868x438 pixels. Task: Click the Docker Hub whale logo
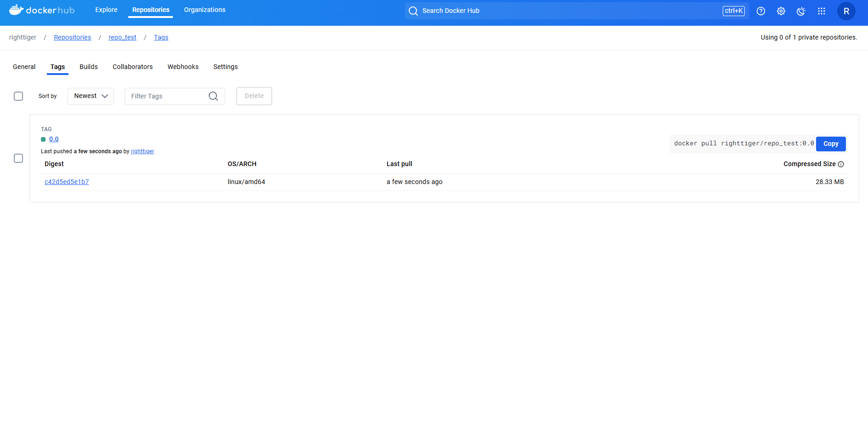(41, 10)
